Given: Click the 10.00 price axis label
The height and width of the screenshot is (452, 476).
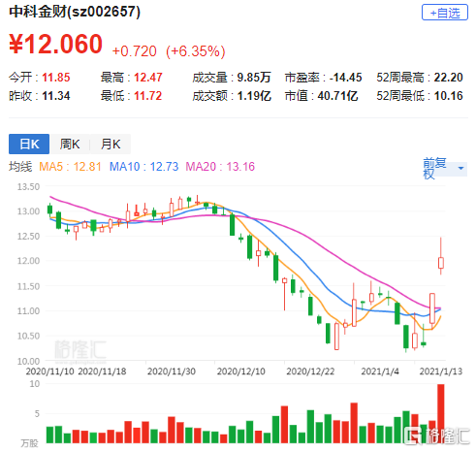Looking at the screenshot, I should [x=28, y=361].
